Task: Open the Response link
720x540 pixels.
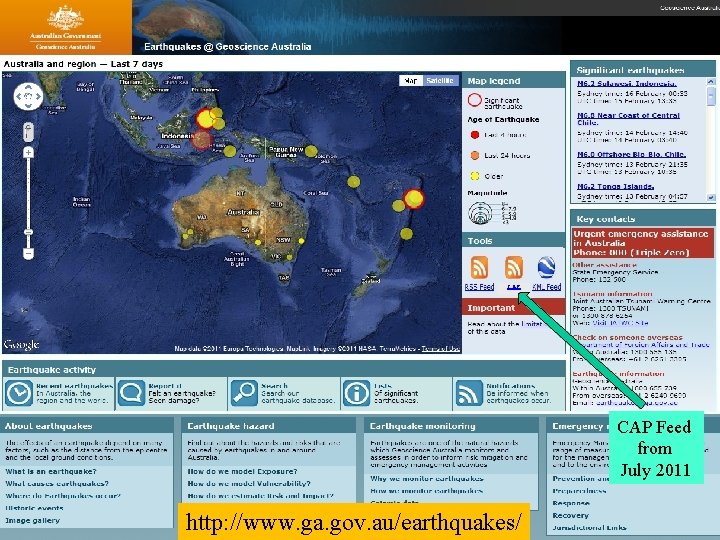Action: (571, 503)
